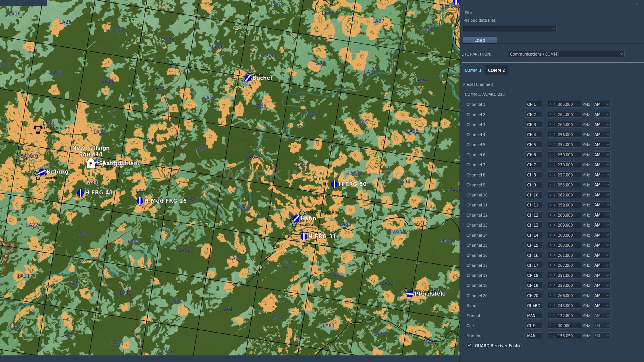This screenshot has height=362, width=644.
Task: Click the Buchel airbase map icon
Action: click(248, 78)
